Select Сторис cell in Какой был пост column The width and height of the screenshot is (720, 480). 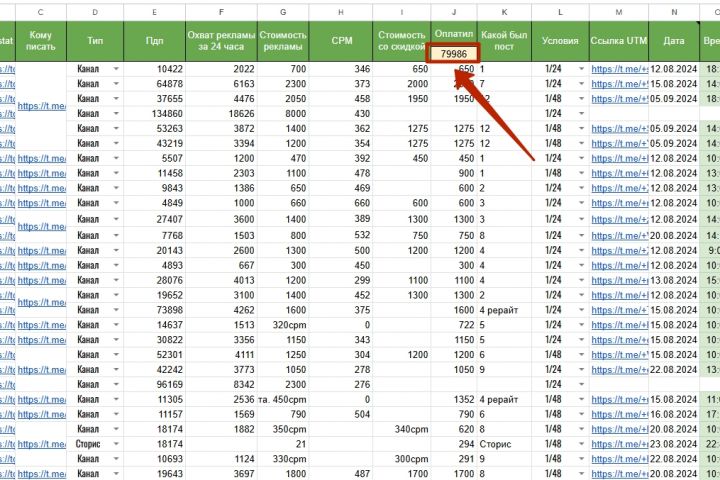click(x=504, y=444)
